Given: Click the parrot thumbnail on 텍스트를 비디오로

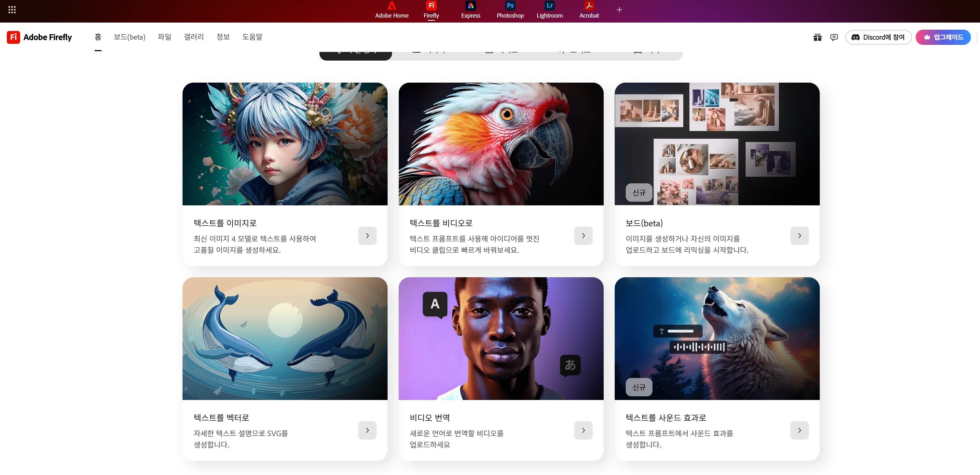Looking at the screenshot, I should tap(501, 144).
